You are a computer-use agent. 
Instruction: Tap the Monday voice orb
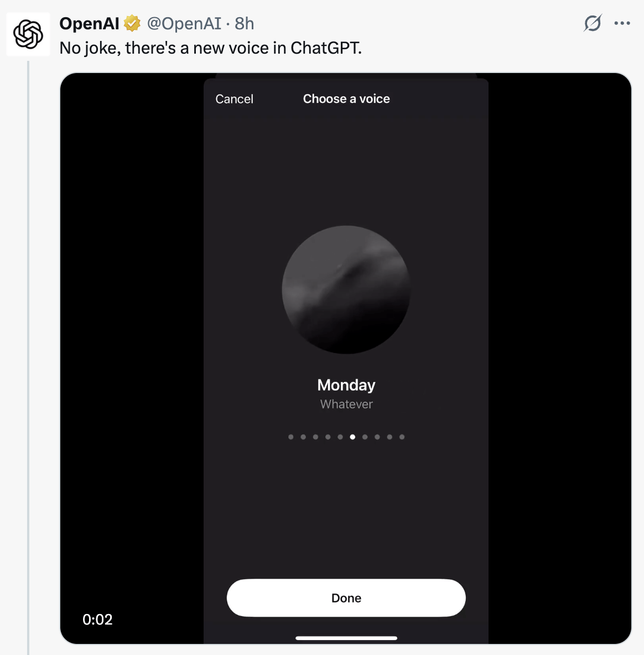coord(346,289)
